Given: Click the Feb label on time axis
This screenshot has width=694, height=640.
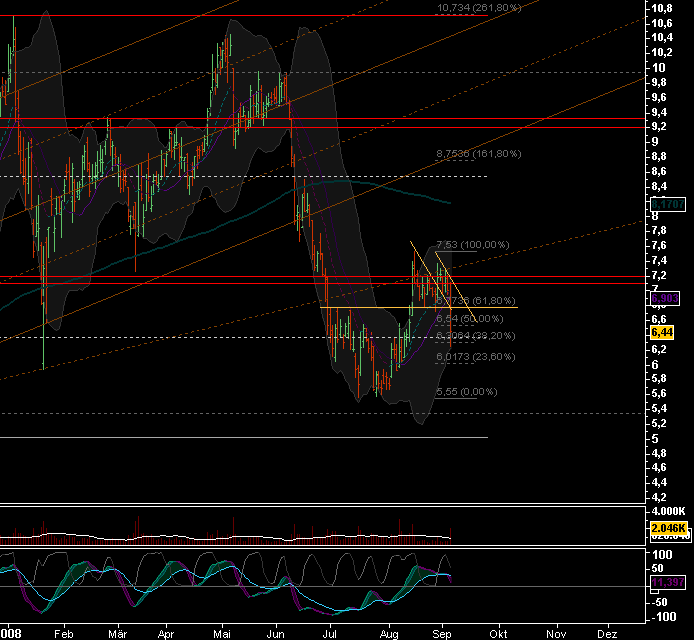Looking at the screenshot, I should coord(64,634).
